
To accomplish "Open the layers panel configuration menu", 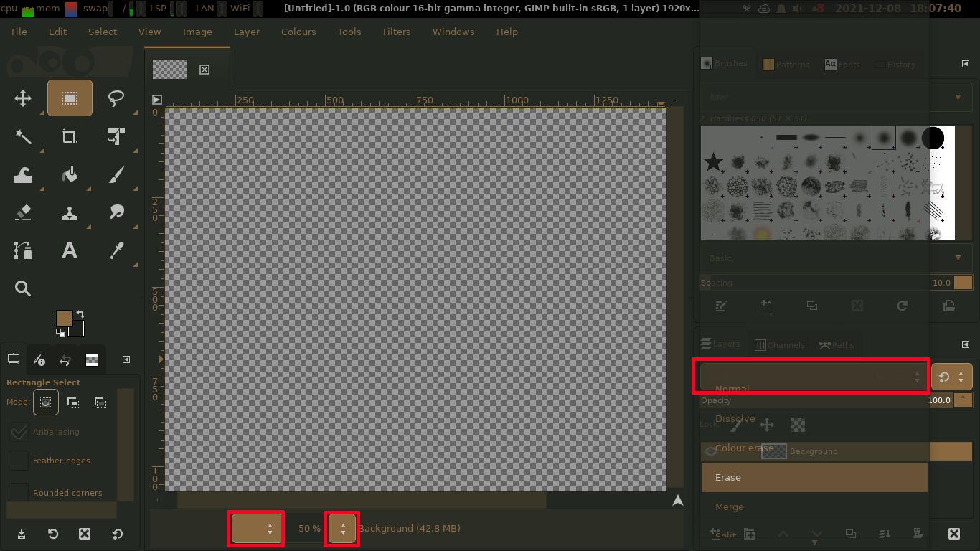I will (966, 344).
